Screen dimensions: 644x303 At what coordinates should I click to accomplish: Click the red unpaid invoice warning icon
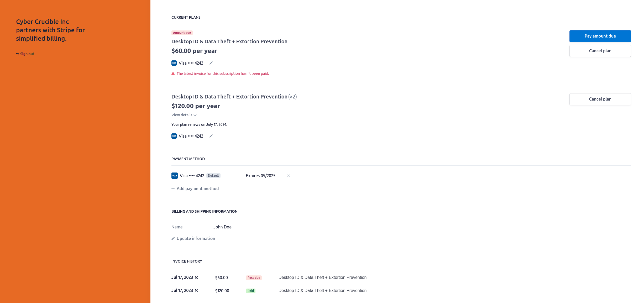click(173, 74)
